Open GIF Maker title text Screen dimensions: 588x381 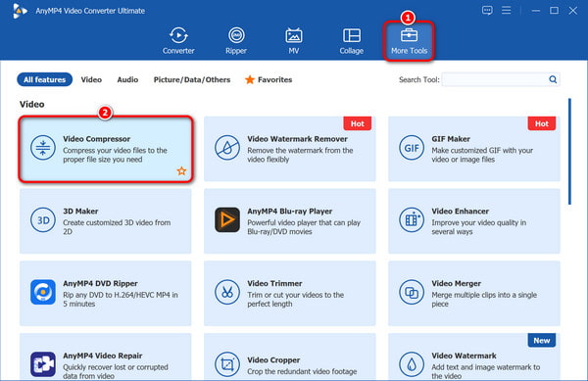(x=451, y=139)
